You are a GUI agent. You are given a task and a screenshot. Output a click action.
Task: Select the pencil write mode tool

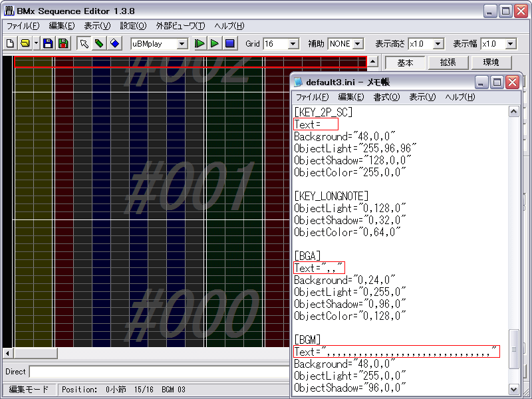pos(99,44)
